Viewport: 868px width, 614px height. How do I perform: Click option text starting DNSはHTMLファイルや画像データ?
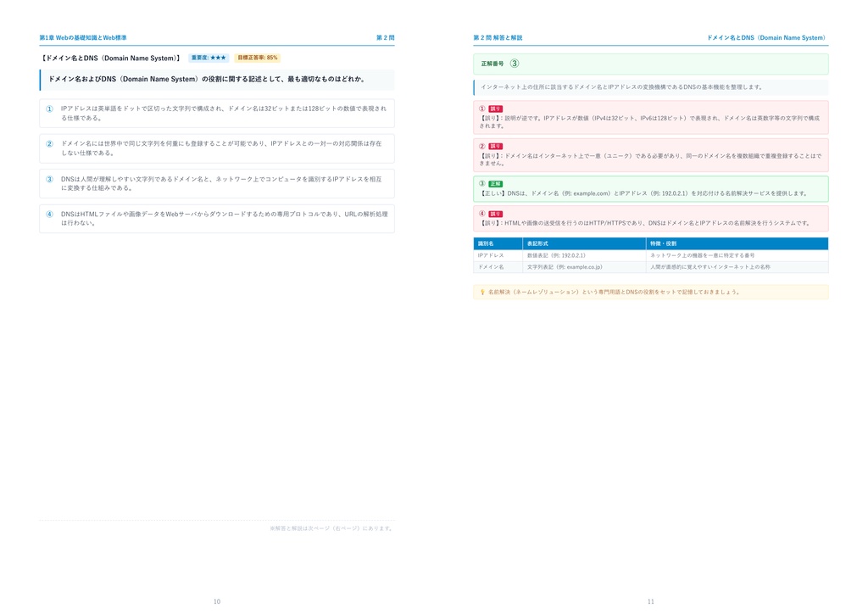(x=224, y=218)
